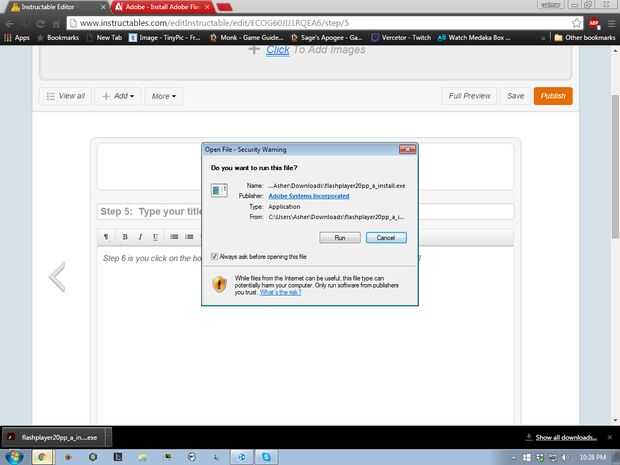
Task: Uncheck Always ask before opening this file
Action: point(214,257)
